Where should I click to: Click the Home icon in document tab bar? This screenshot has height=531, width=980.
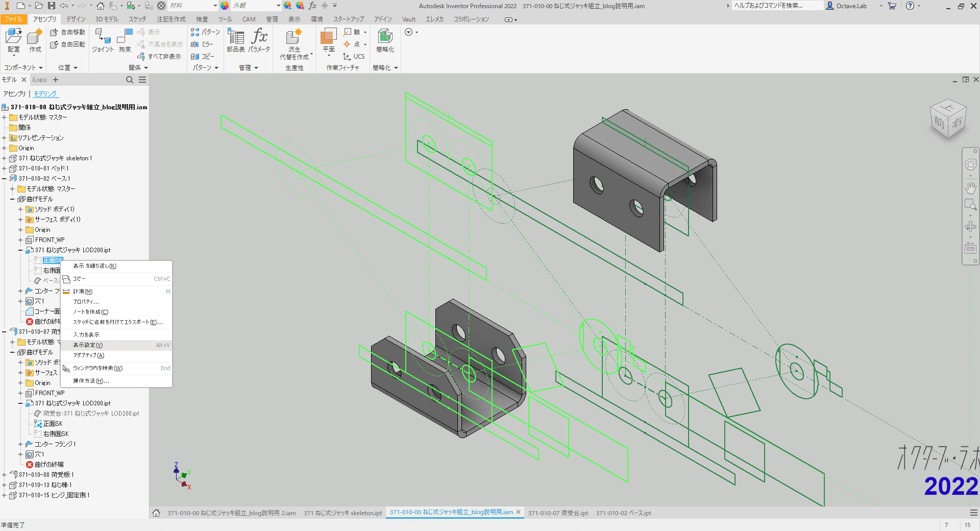click(157, 513)
